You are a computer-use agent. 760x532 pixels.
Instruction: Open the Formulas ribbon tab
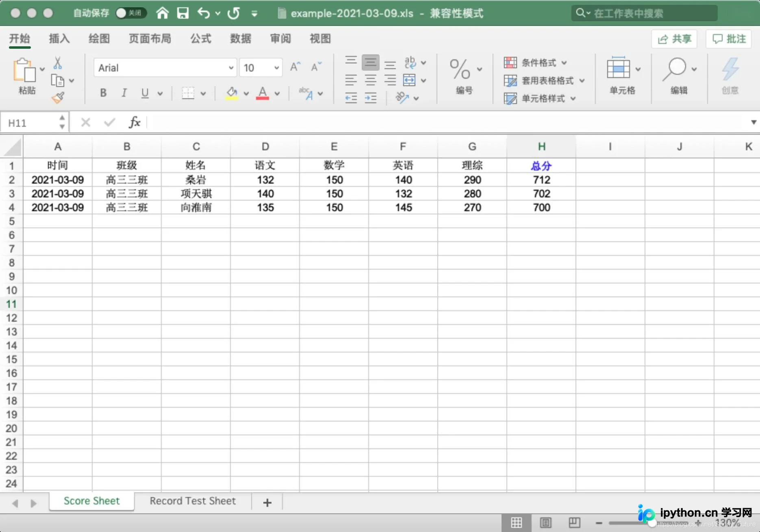(201, 39)
